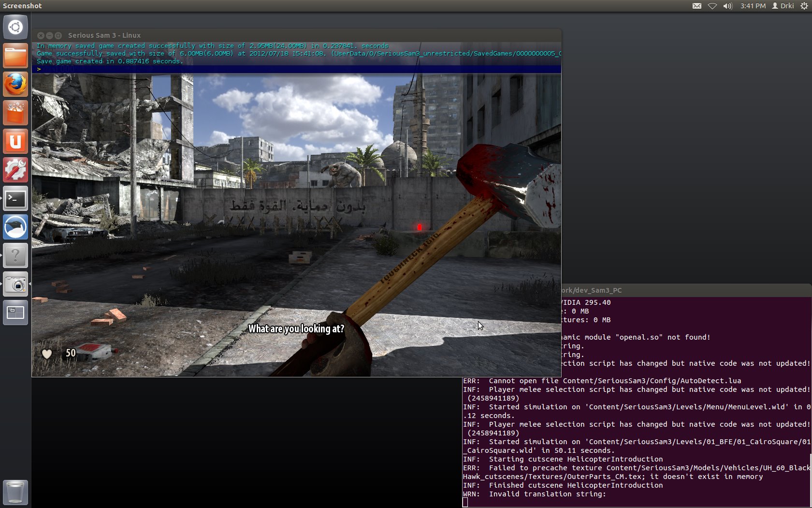Switch to the Terminal launcher icon
The width and height of the screenshot is (812, 508).
click(x=15, y=199)
